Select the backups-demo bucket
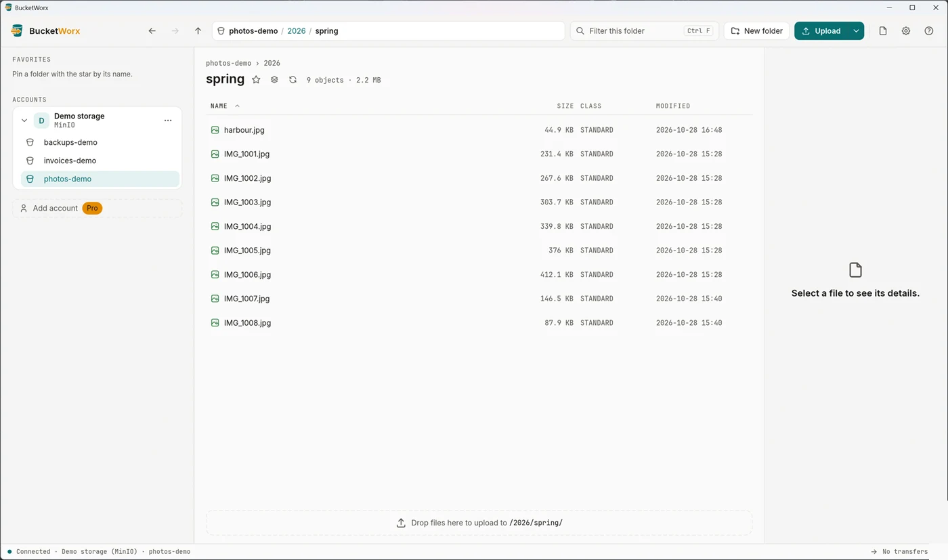The height and width of the screenshot is (560, 948). click(100, 142)
